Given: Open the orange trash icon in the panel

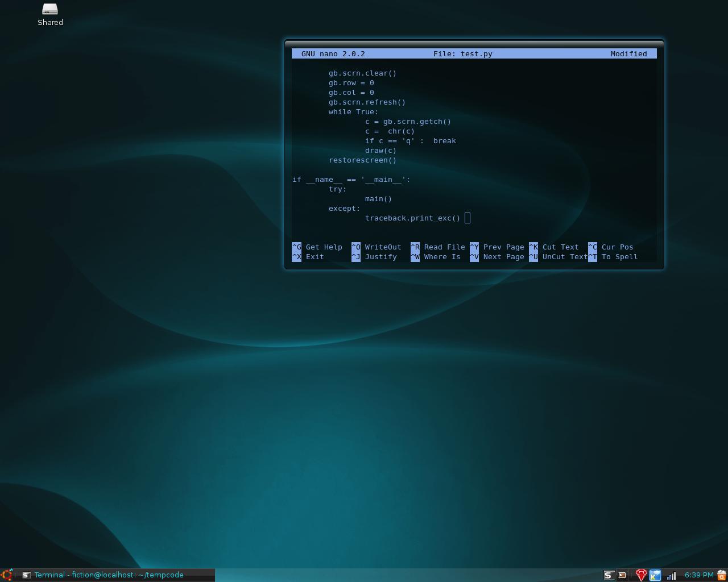Looking at the screenshot, I should coord(722,575).
